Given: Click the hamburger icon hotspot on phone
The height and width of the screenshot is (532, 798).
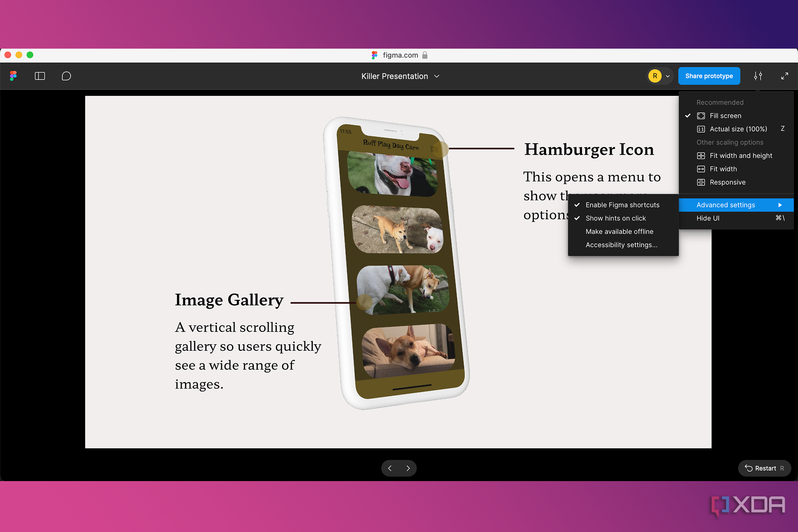Looking at the screenshot, I should (440, 149).
